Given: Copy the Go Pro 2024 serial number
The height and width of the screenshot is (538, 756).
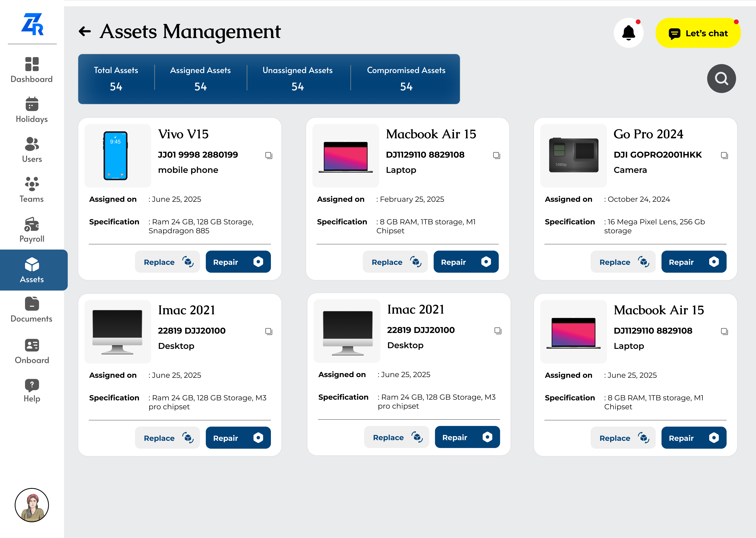Looking at the screenshot, I should tap(724, 155).
